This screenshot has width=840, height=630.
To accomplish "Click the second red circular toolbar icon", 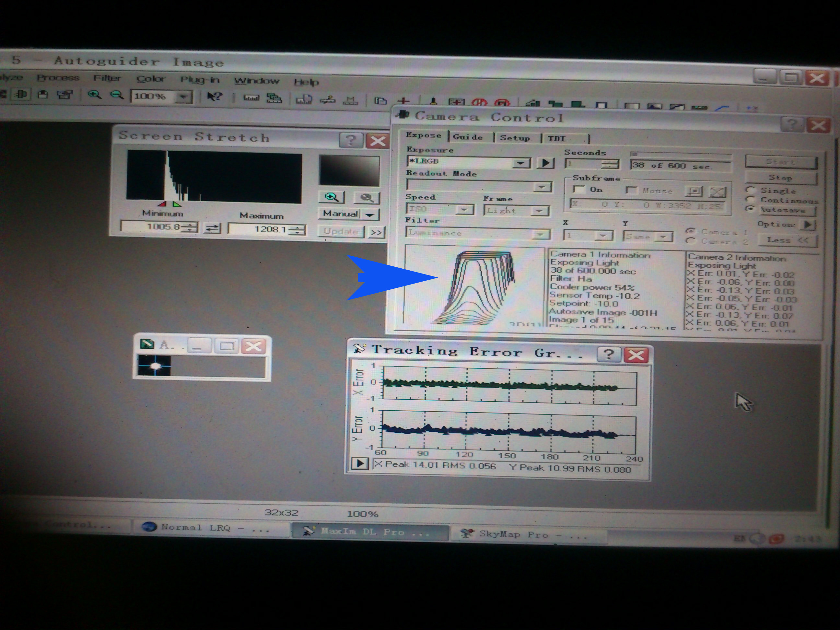I will click(502, 103).
